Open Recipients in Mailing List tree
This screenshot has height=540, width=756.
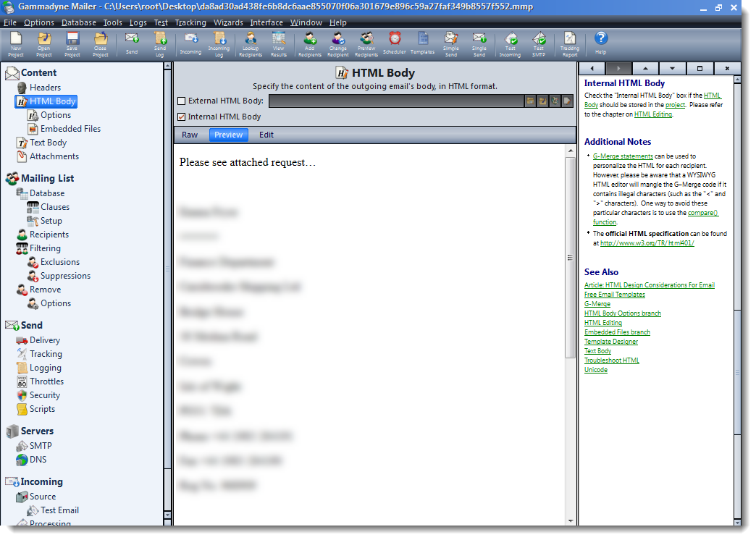pyautogui.click(x=49, y=235)
